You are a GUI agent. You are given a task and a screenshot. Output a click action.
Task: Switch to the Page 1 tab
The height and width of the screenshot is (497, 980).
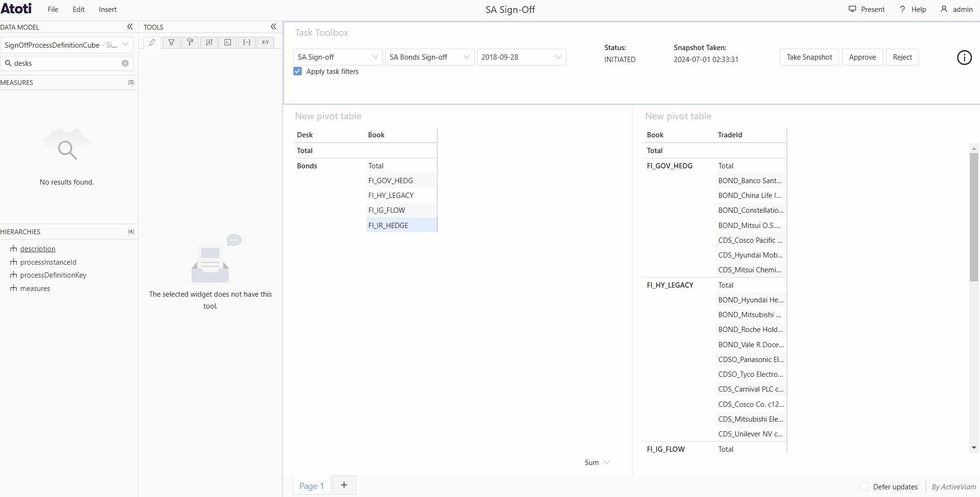[x=311, y=486]
